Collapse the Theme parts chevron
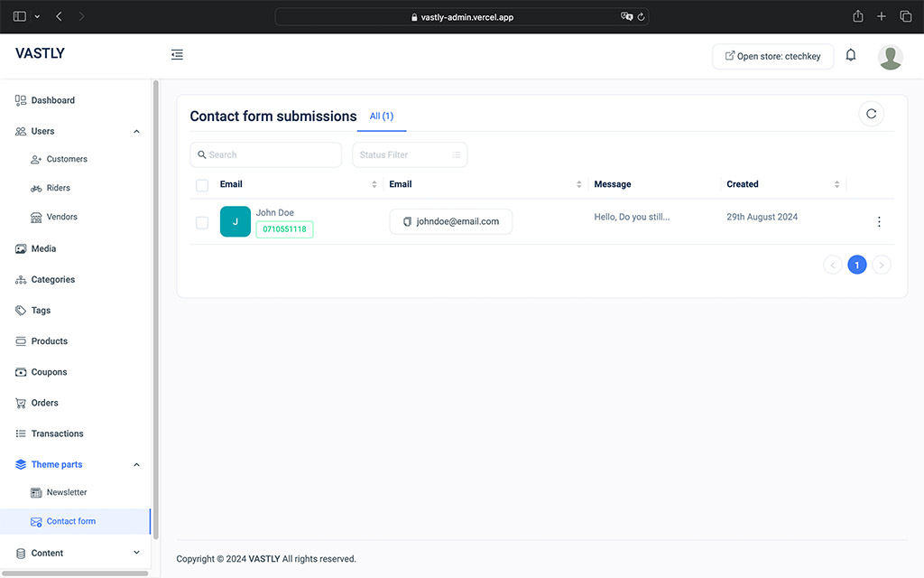Image resolution: width=924 pixels, height=578 pixels. [x=137, y=465]
